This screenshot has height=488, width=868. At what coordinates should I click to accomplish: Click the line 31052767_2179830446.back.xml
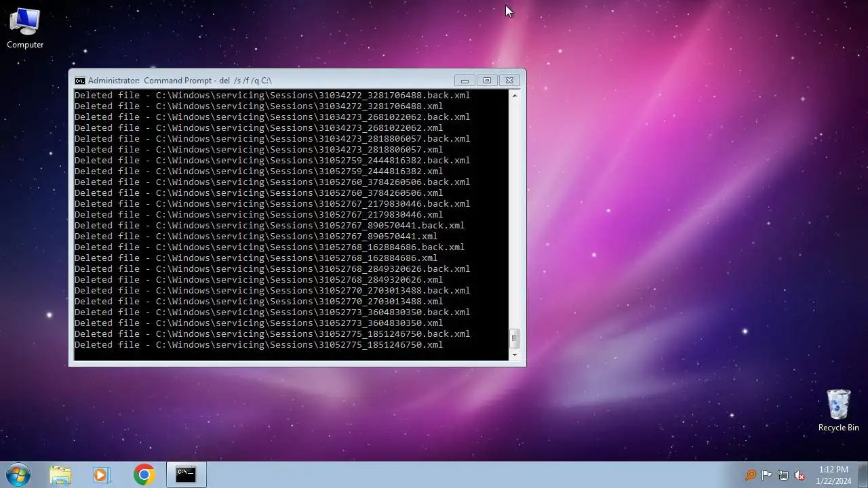pyautogui.click(x=272, y=204)
